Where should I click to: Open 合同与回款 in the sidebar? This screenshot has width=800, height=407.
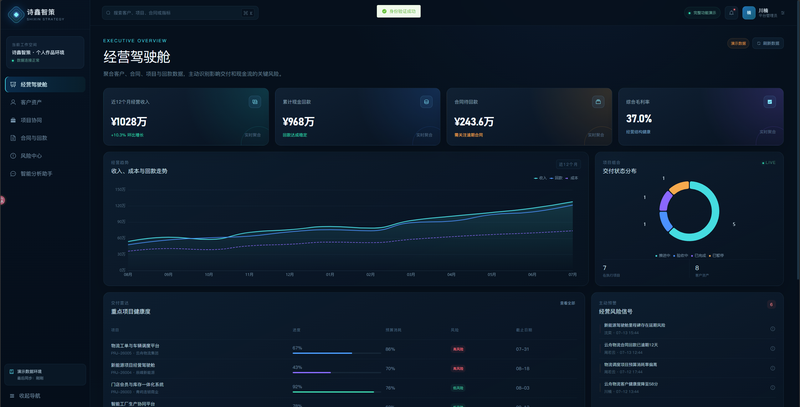(x=45, y=138)
